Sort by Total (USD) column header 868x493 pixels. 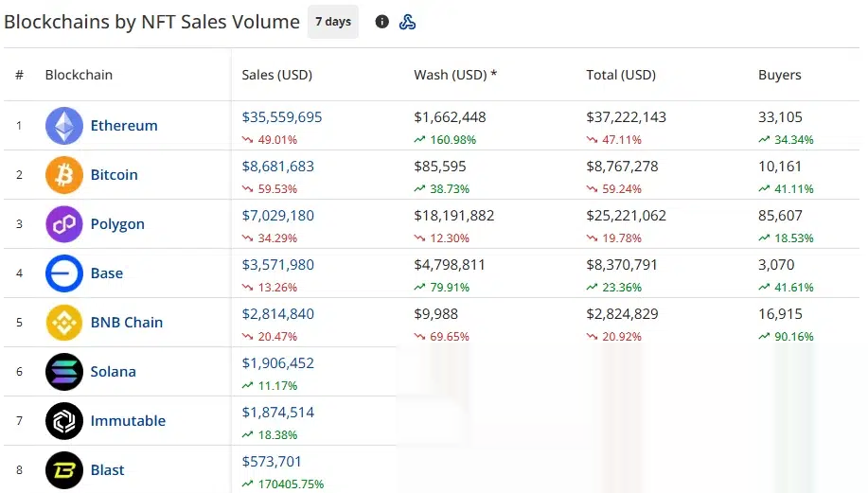point(621,75)
